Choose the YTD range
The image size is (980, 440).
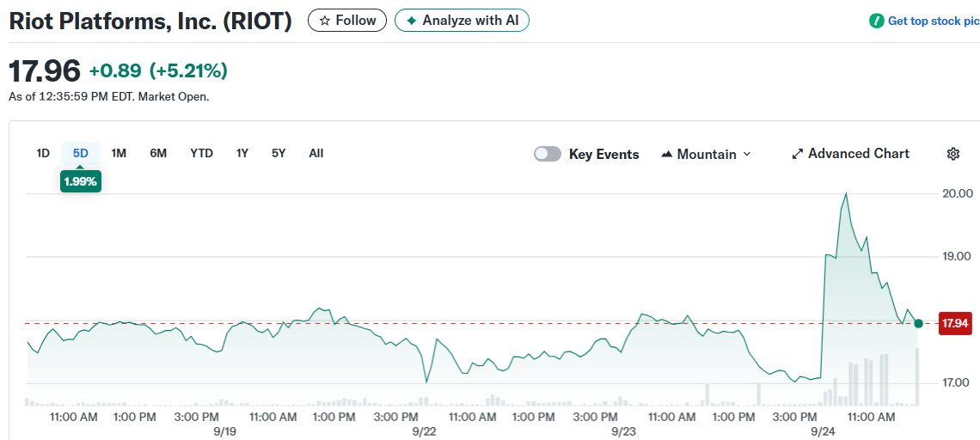point(201,153)
